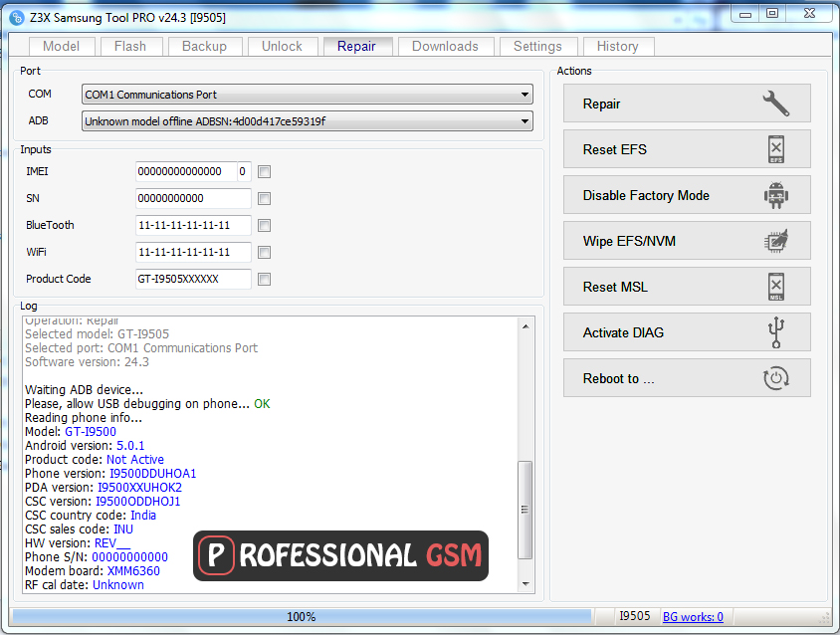The width and height of the screenshot is (840, 635).
Task: Tick the IMEI checkbox
Action: 264,171
